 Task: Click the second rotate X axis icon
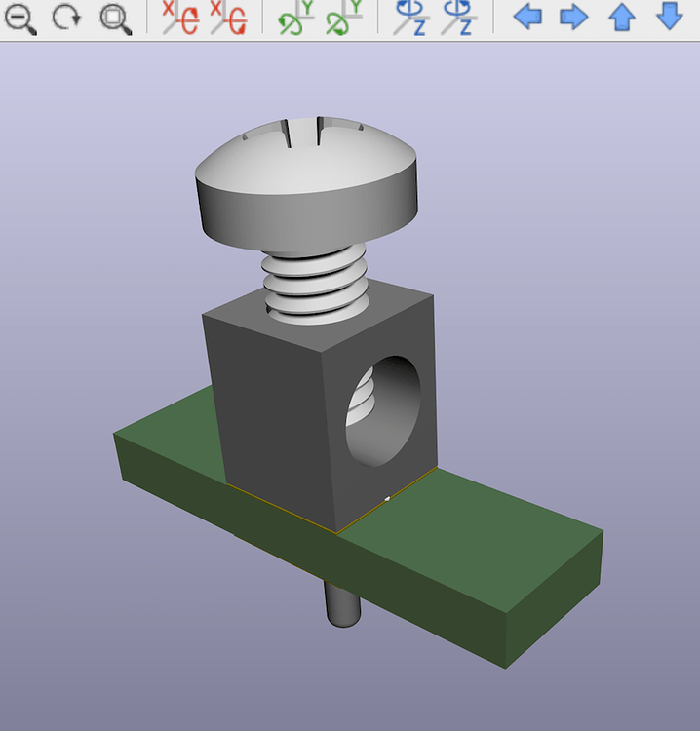228,19
